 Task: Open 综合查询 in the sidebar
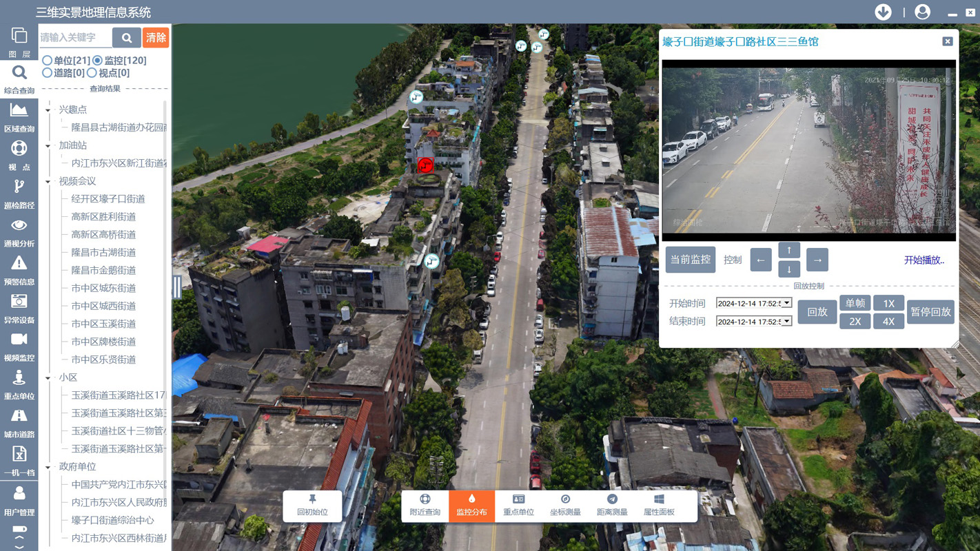coord(19,80)
